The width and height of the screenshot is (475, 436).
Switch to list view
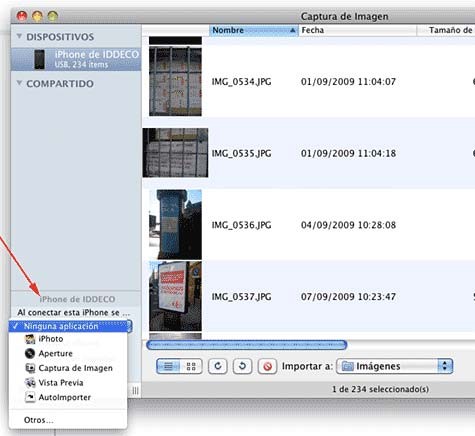pyautogui.click(x=168, y=367)
